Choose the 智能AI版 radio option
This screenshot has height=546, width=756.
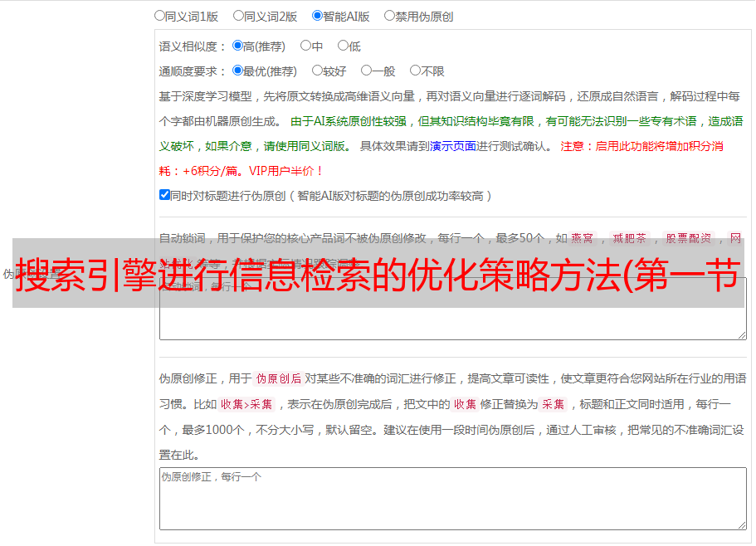click(x=317, y=16)
